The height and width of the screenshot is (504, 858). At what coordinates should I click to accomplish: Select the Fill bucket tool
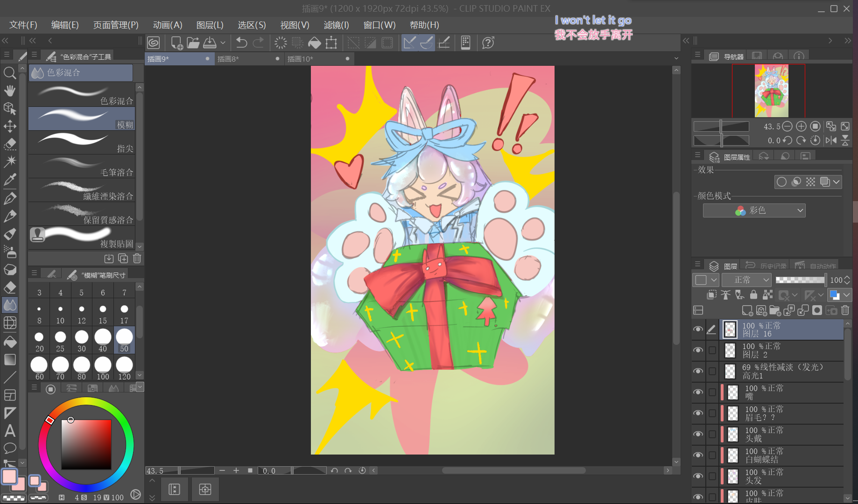click(x=10, y=342)
